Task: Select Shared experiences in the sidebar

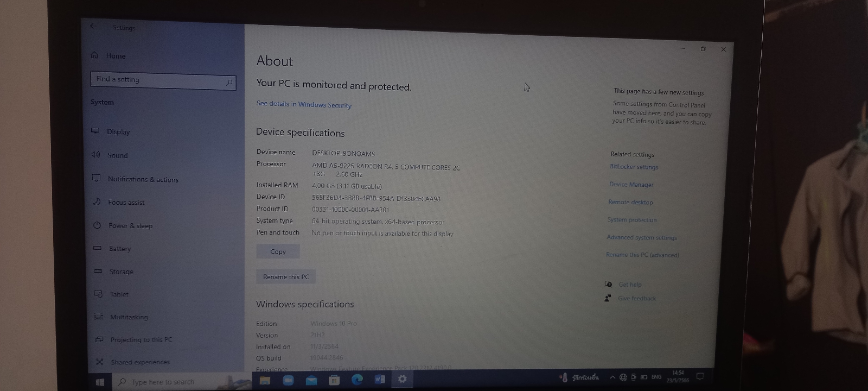Action: point(133,362)
